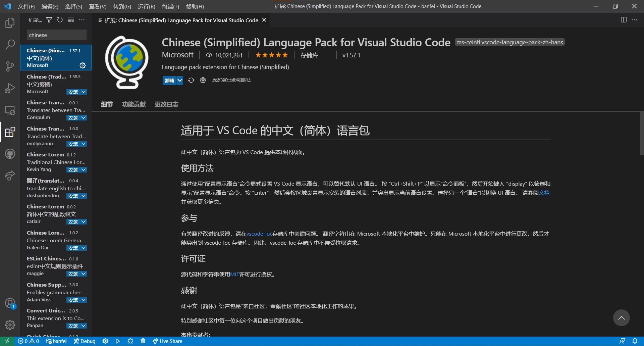Click the sync icon next to uninstall button

click(x=191, y=80)
